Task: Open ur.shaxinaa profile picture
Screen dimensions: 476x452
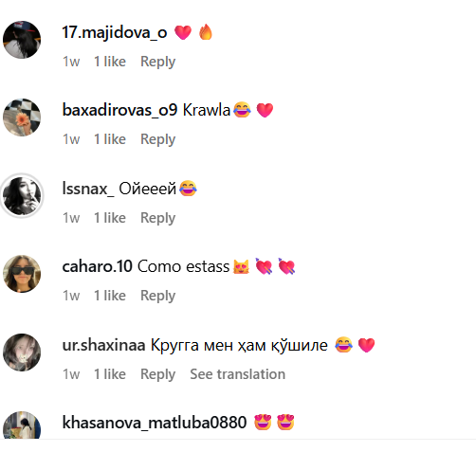Action: pos(22,353)
